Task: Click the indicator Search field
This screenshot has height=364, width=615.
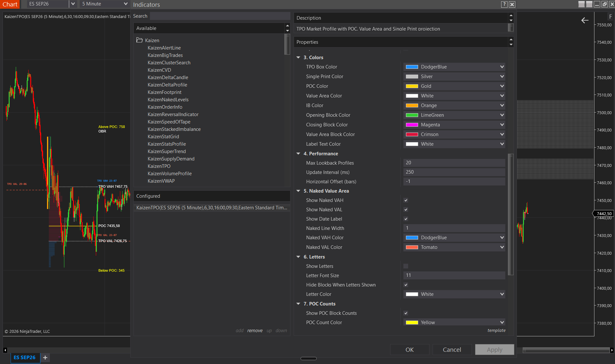Action: pyautogui.click(x=220, y=16)
